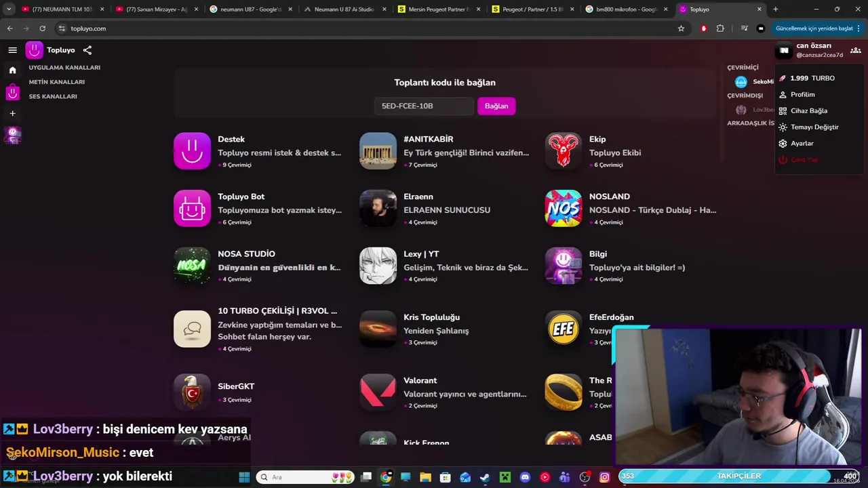
Task: Open the Windows Start menu
Action: pos(244,477)
